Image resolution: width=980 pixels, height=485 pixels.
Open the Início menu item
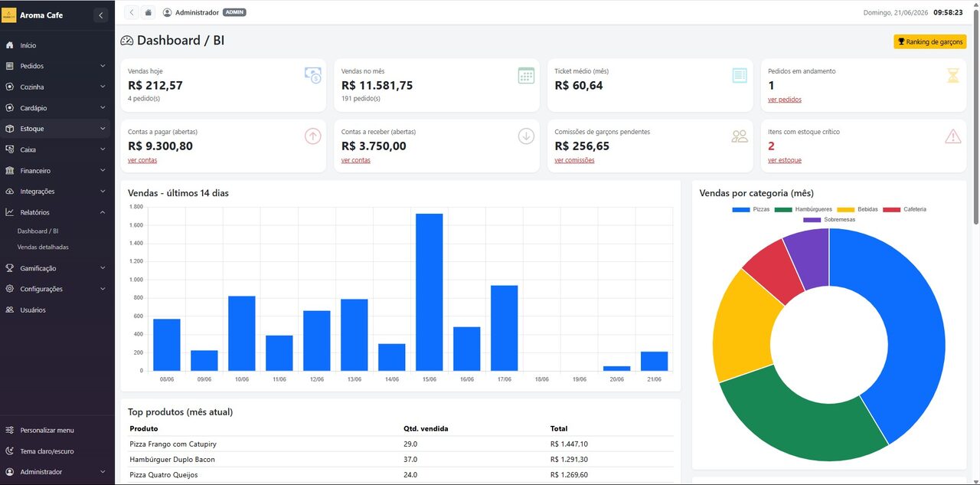click(55, 45)
